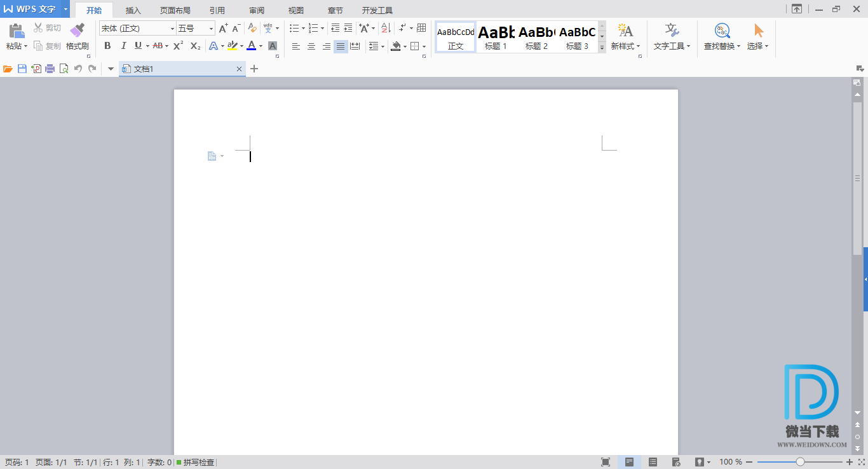
Task: Switch to full screen view icon
Action: pos(606,462)
